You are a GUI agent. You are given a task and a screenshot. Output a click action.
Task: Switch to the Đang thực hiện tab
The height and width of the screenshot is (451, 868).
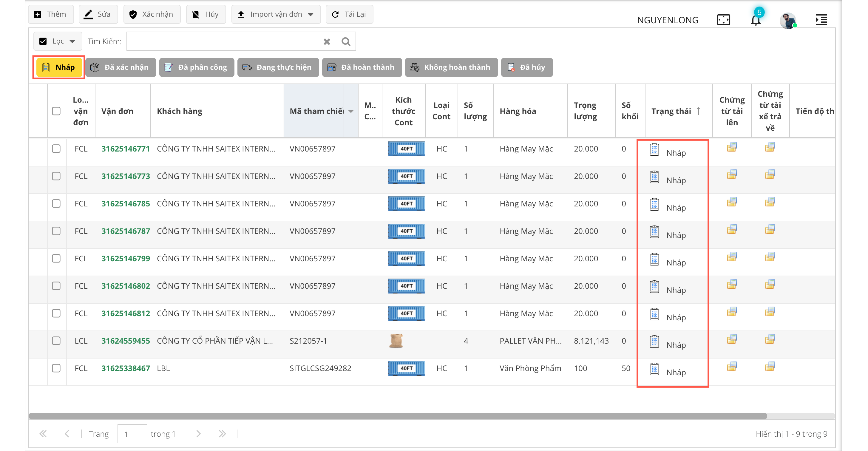point(278,67)
